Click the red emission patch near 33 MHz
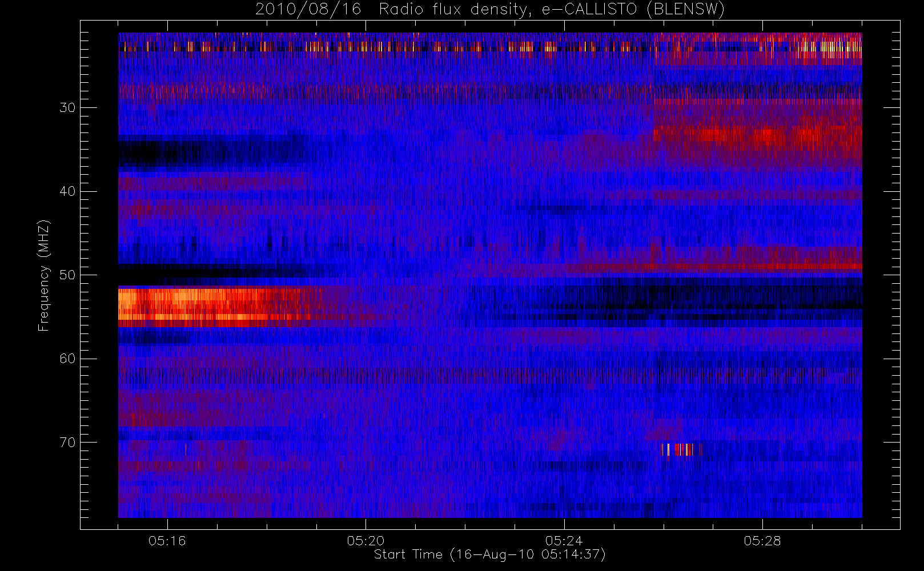The height and width of the screenshot is (571, 924). click(x=758, y=136)
